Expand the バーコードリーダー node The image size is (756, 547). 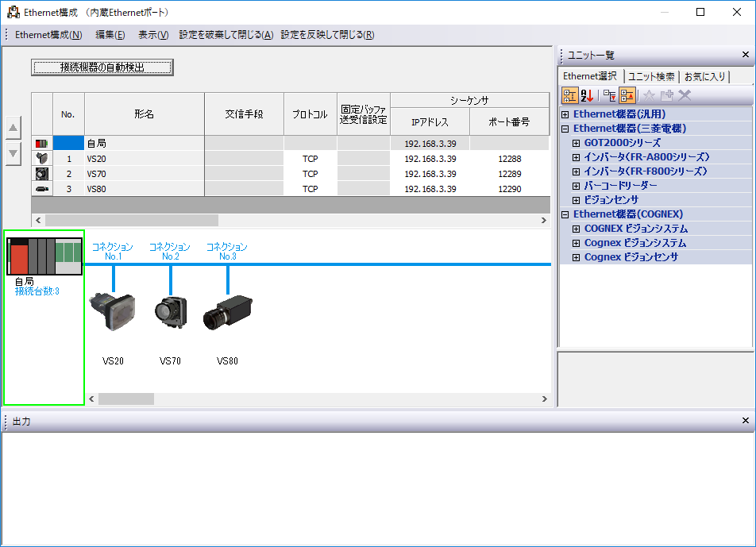click(577, 186)
